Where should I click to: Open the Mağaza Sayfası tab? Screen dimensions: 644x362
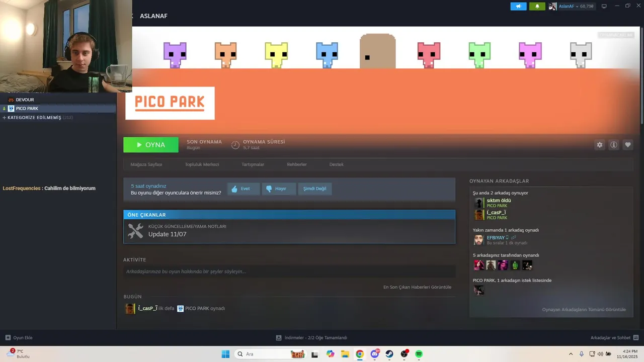point(146,164)
